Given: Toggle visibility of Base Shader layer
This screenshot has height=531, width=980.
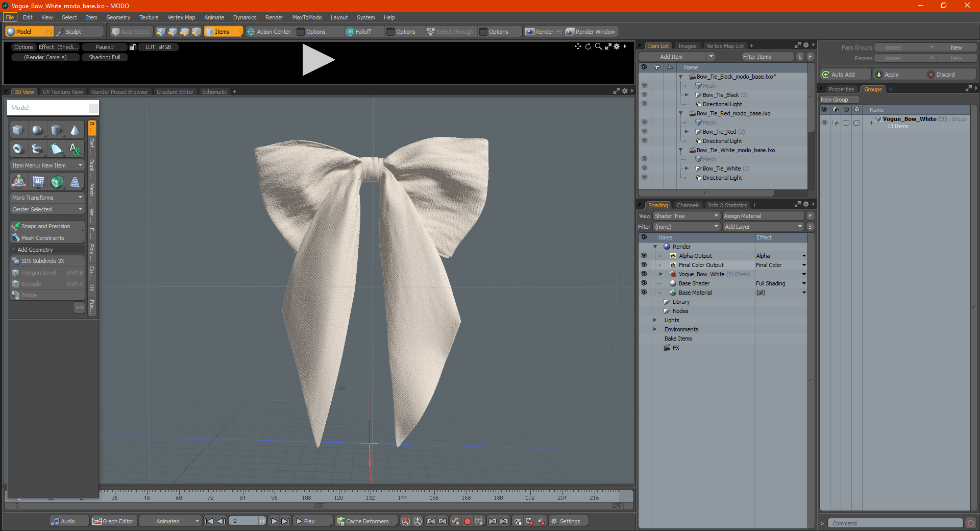Looking at the screenshot, I should 644,283.
